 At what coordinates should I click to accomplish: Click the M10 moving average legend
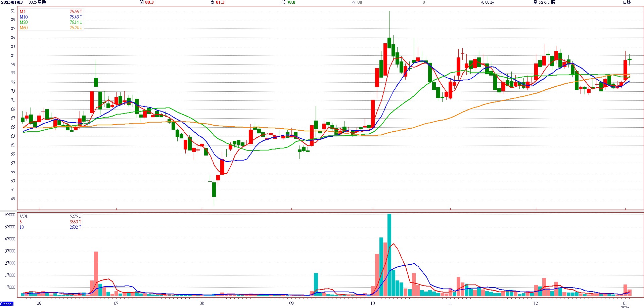[24, 17]
